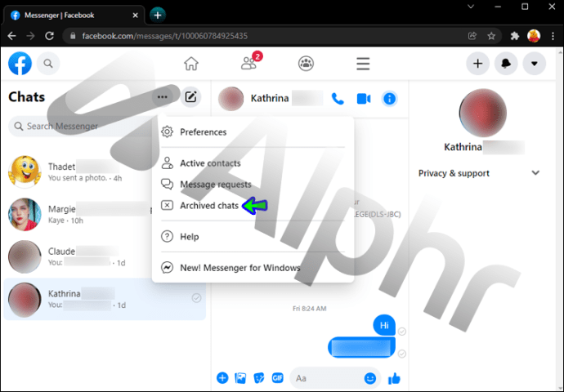Reload the browser page
Viewport: 564px width, 392px height.
click(x=49, y=36)
